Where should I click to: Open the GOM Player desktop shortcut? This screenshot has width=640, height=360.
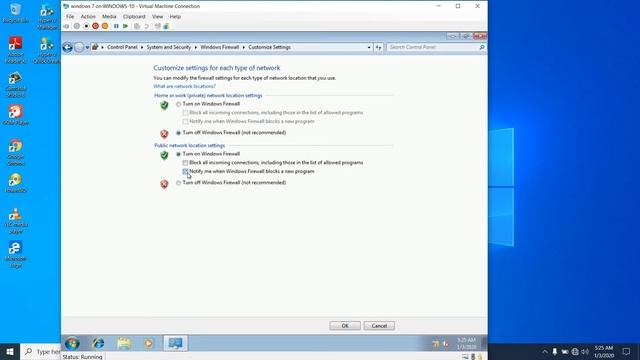tap(16, 115)
